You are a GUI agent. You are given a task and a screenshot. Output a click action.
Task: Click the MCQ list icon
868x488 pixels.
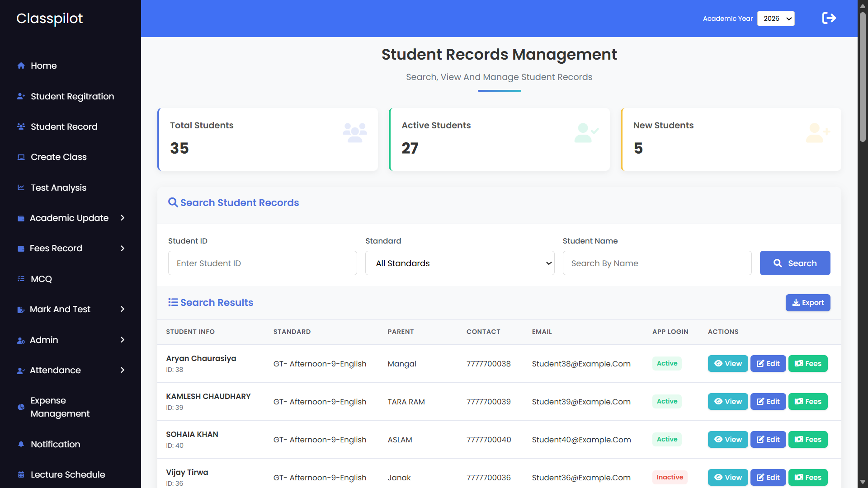(21, 279)
